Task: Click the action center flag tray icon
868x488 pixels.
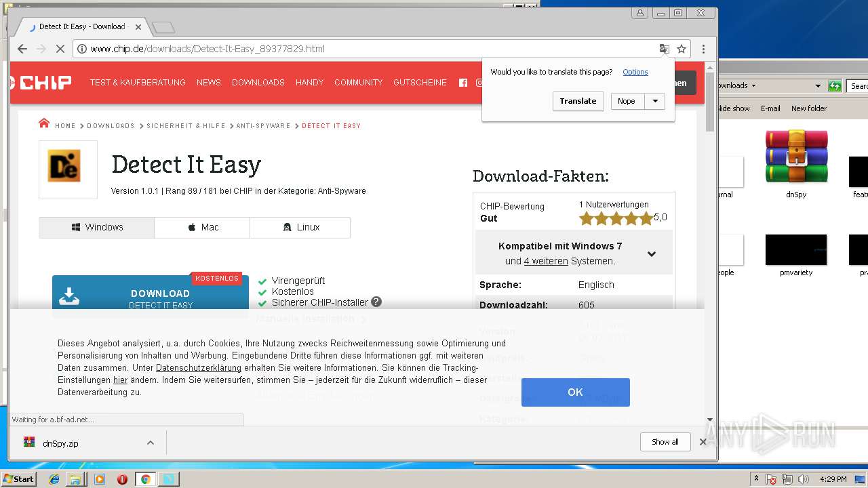Action: [x=772, y=479]
